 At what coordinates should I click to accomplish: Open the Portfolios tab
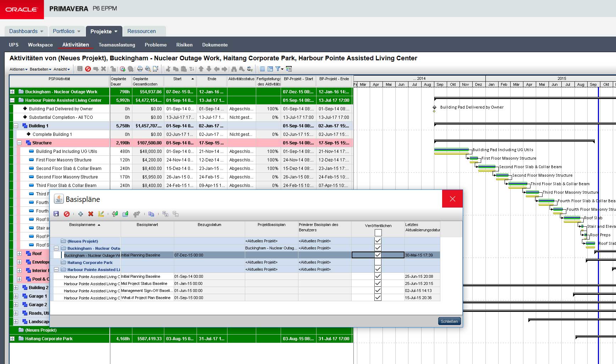click(x=67, y=31)
